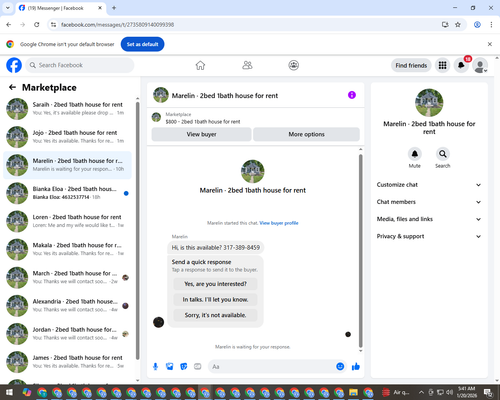This screenshot has width=500, height=400.
Task: Open the Chrome tab search dropdown
Action: 7,8
